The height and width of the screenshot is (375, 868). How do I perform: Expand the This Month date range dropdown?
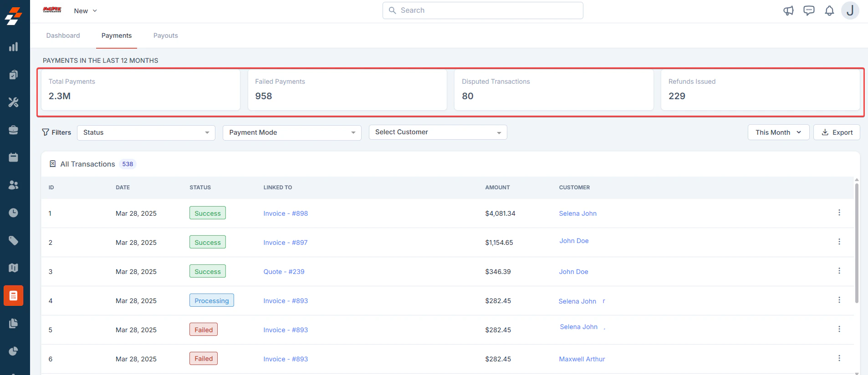tap(778, 132)
